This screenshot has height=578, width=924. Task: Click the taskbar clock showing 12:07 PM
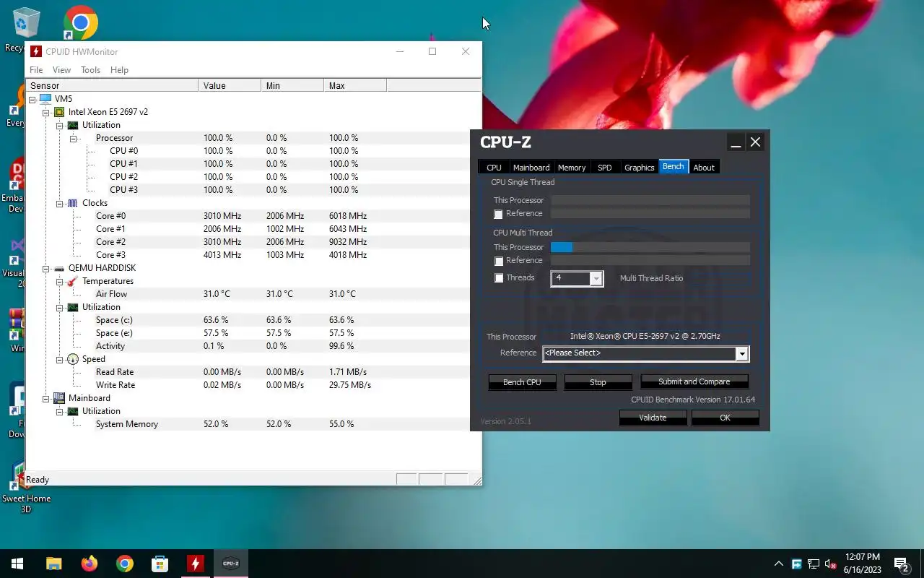tap(862, 564)
